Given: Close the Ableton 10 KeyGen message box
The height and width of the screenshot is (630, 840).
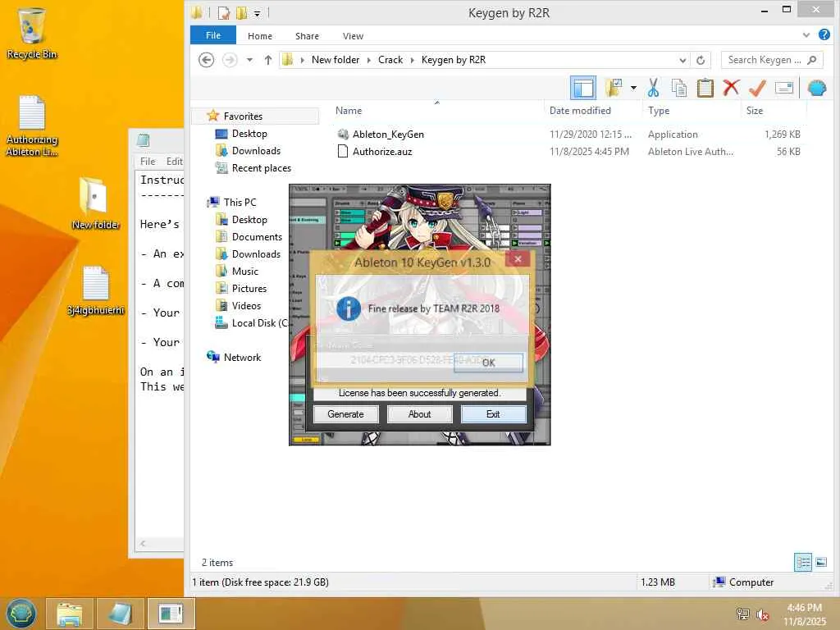Looking at the screenshot, I should (x=518, y=259).
